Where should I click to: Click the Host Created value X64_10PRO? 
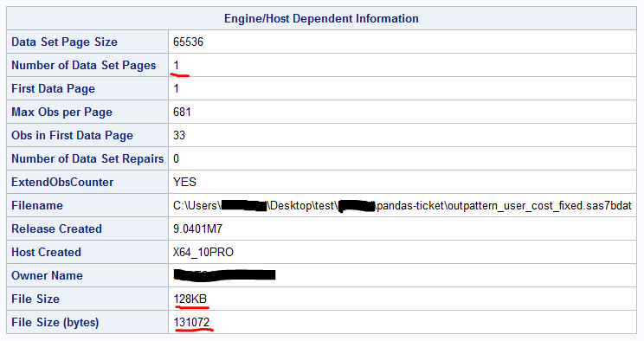[x=203, y=252]
